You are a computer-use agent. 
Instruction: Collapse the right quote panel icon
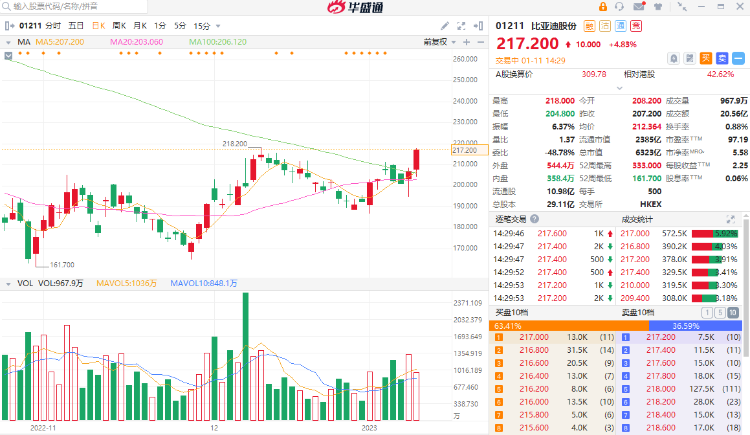point(478,26)
